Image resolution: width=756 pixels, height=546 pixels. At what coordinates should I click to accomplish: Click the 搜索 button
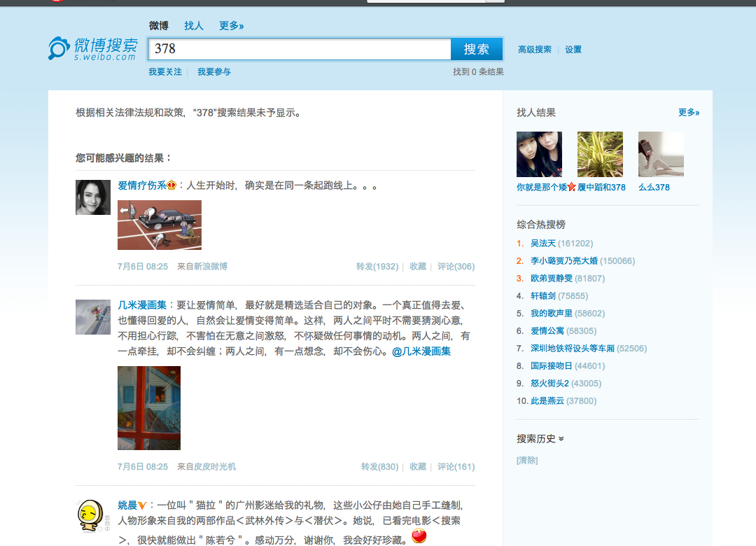coord(477,49)
